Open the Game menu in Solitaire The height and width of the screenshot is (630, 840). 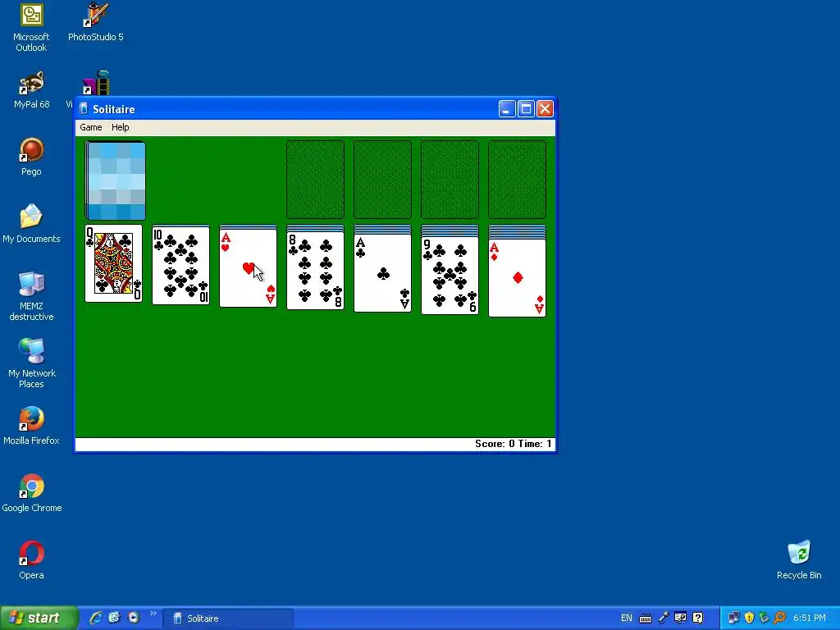point(90,127)
